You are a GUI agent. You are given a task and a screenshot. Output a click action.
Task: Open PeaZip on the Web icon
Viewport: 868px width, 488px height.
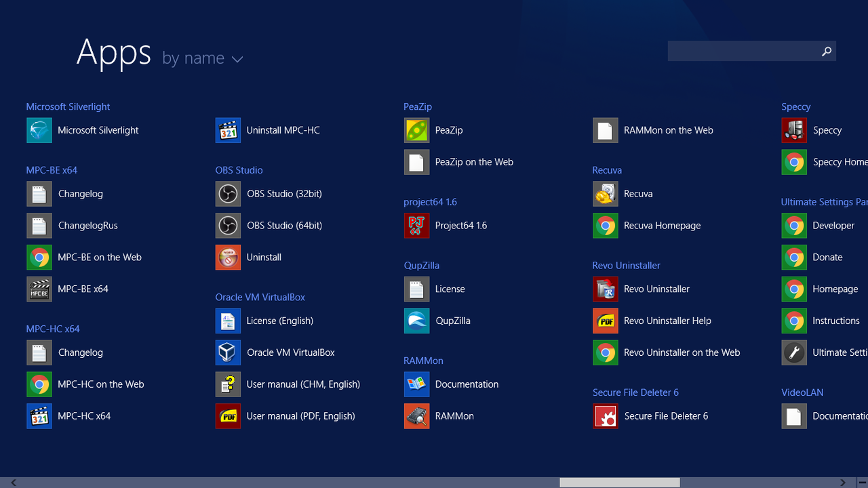(416, 162)
